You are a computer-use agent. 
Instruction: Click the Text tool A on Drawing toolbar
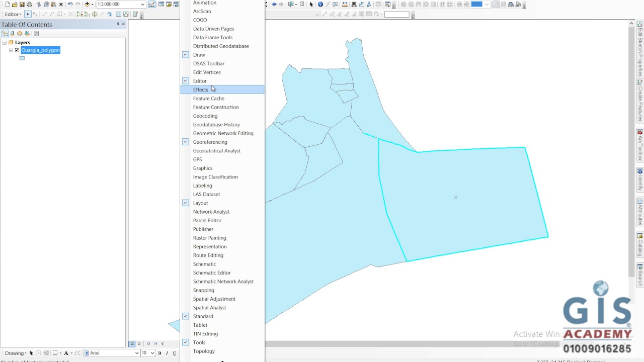[66, 353]
